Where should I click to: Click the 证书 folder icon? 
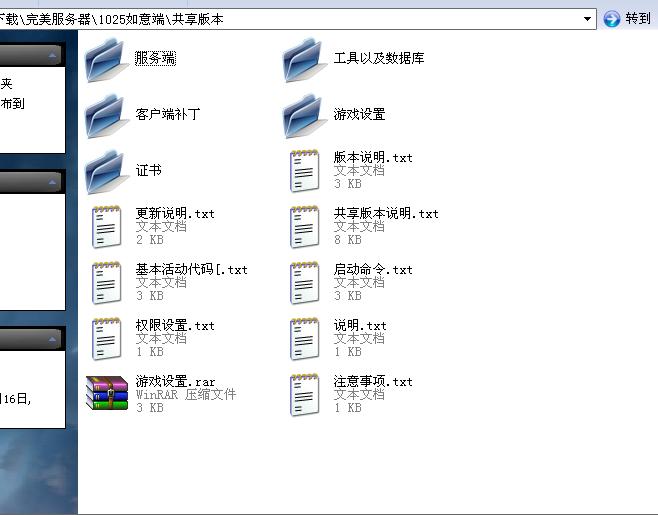coord(106,172)
